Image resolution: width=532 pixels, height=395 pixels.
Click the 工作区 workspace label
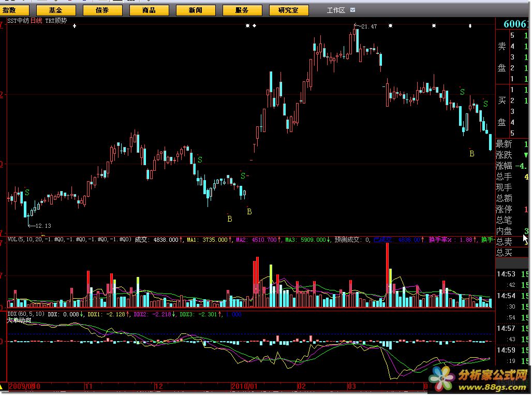click(336, 10)
